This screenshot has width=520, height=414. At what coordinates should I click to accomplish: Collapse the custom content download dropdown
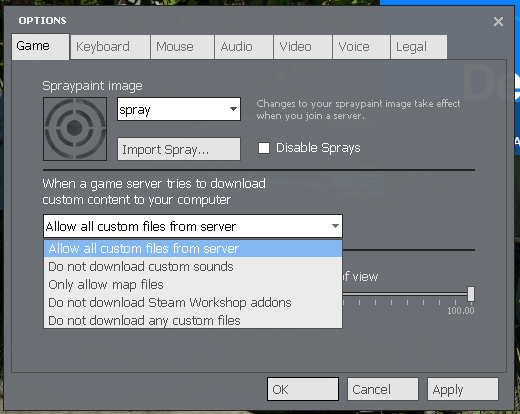point(193,226)
